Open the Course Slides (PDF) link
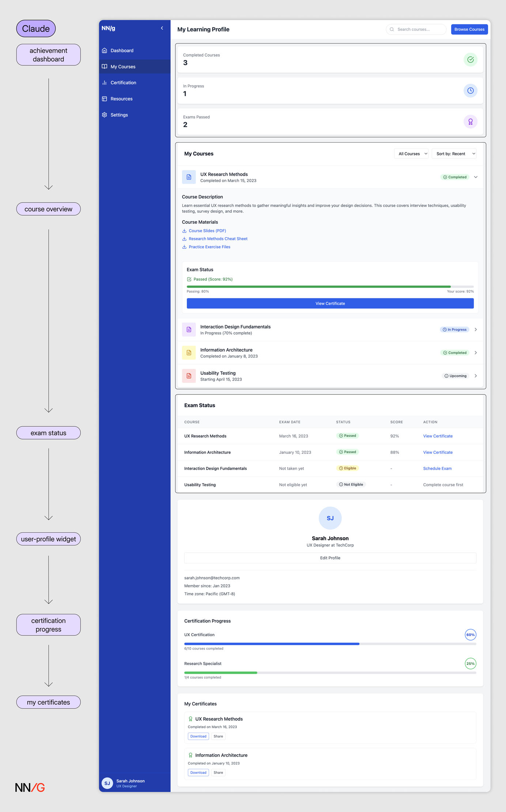Viewport: 506px width, 812px height. pyautogui.click(x=207, y=231)
